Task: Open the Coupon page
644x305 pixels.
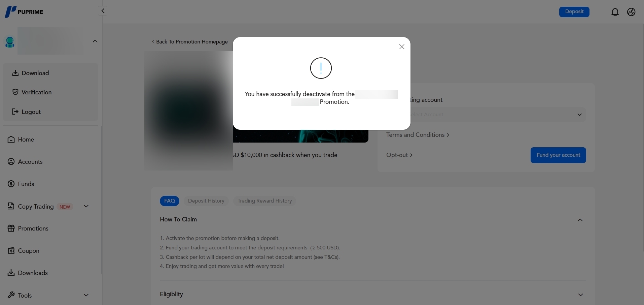Action: pos(24,251)
